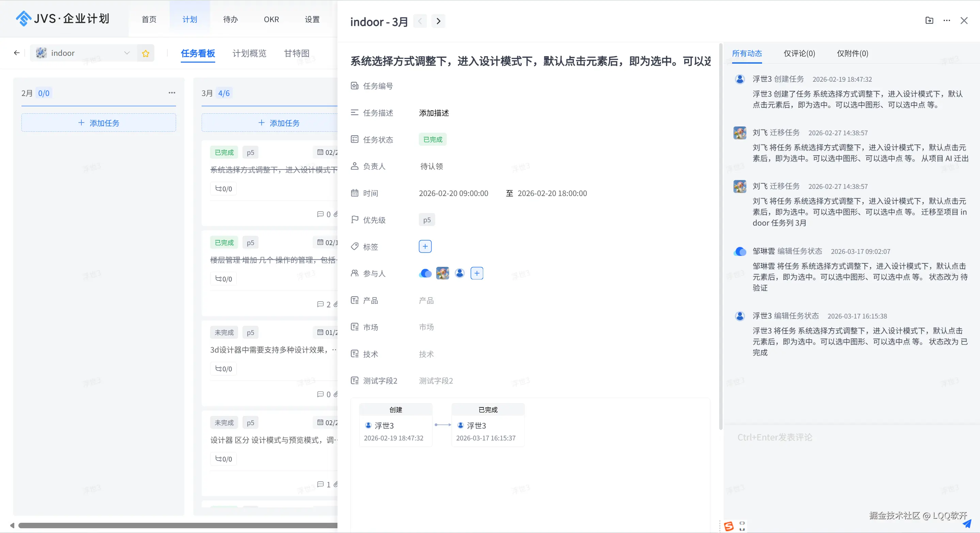980x533 pixels.
Task: Click the JVS logo
Action: (x=23, y=19)
